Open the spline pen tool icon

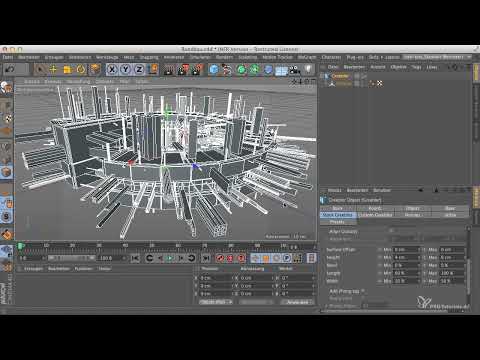(x=227, y=69)
